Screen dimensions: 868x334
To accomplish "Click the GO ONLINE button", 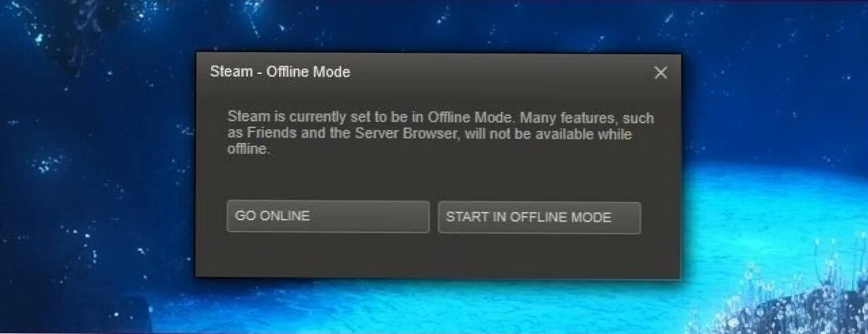I will (328, 217).
